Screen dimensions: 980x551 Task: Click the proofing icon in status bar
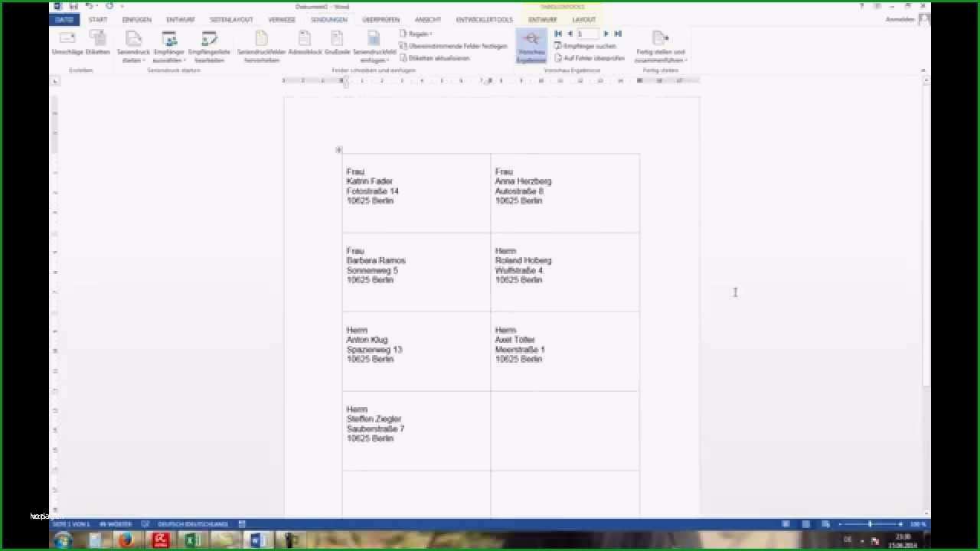(145, 524)
